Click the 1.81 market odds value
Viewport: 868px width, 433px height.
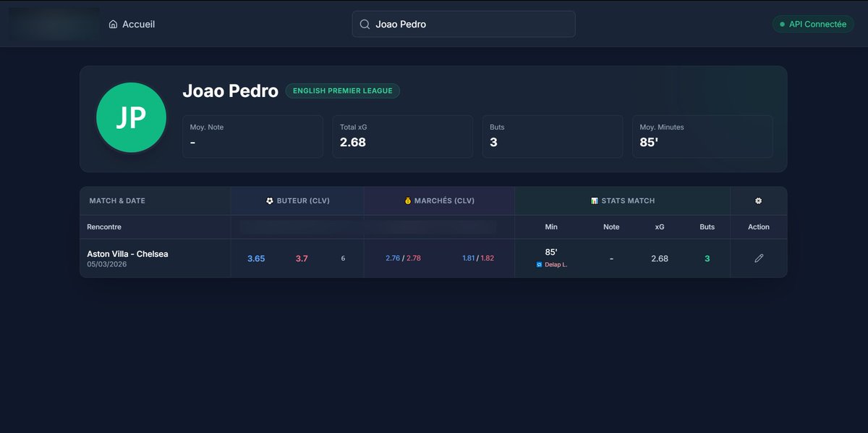469,258
